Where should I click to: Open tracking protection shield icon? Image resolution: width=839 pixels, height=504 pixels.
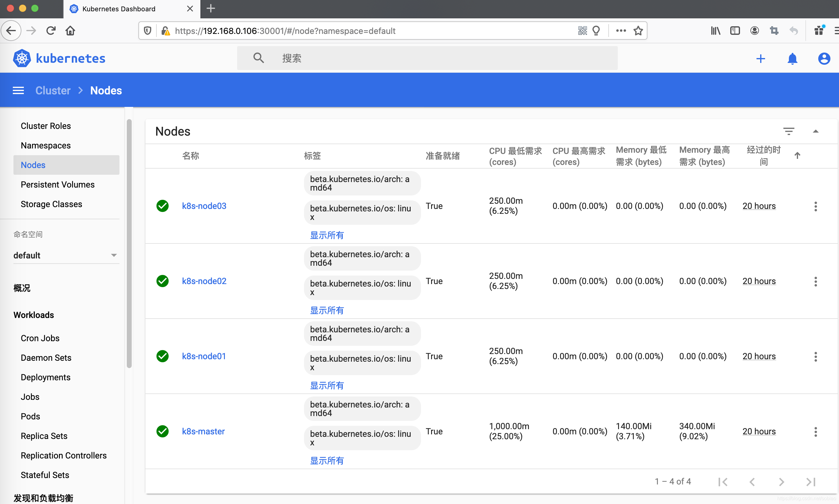(147, 31)
